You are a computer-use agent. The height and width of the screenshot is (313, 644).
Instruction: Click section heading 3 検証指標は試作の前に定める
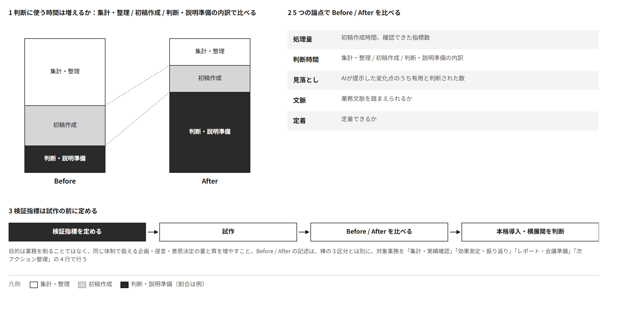point(53,211)
